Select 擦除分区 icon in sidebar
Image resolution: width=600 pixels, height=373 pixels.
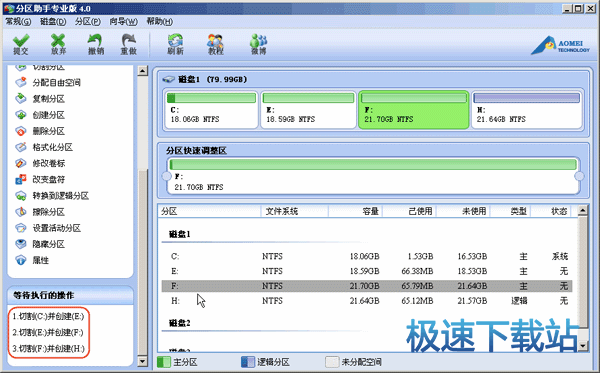pos(21,212)
